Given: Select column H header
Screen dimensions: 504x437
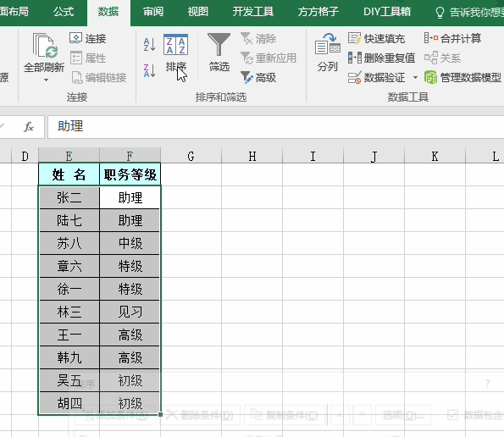Looking at the screenshot, I should tap(252, 156).
